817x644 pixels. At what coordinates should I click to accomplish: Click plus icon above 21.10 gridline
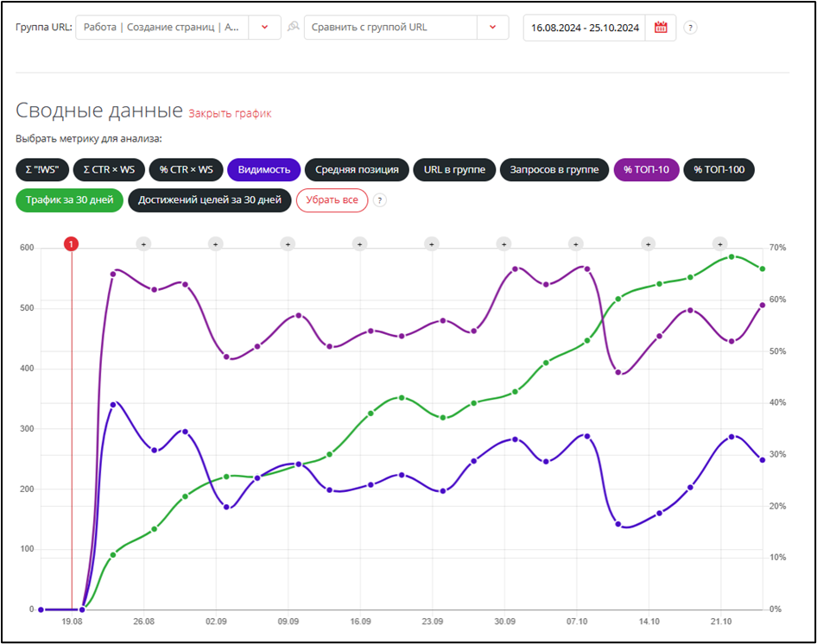tap(720, 244)
